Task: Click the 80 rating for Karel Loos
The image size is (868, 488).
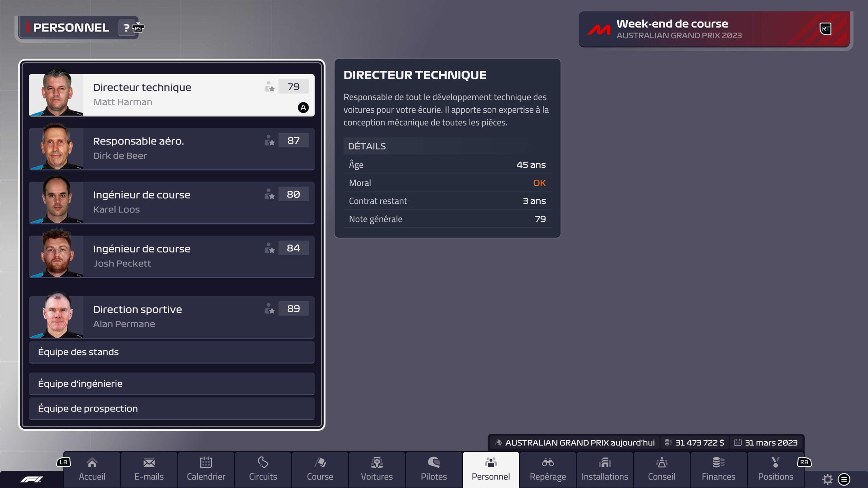Action: pyautogui.click(x=294, y=194)
